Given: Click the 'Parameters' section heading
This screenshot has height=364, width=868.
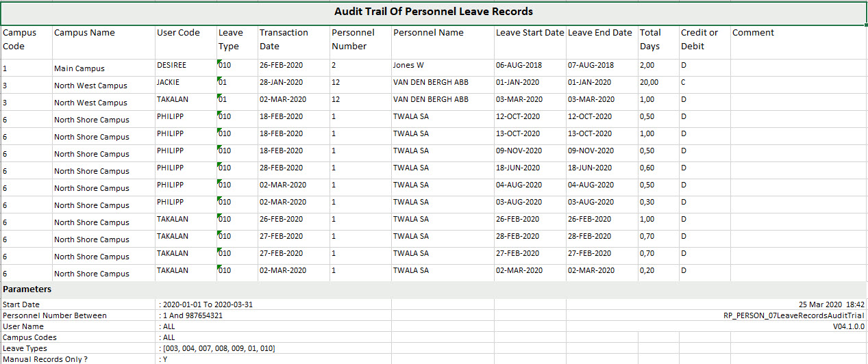Looking at the screenshot, I should [27, 289].
